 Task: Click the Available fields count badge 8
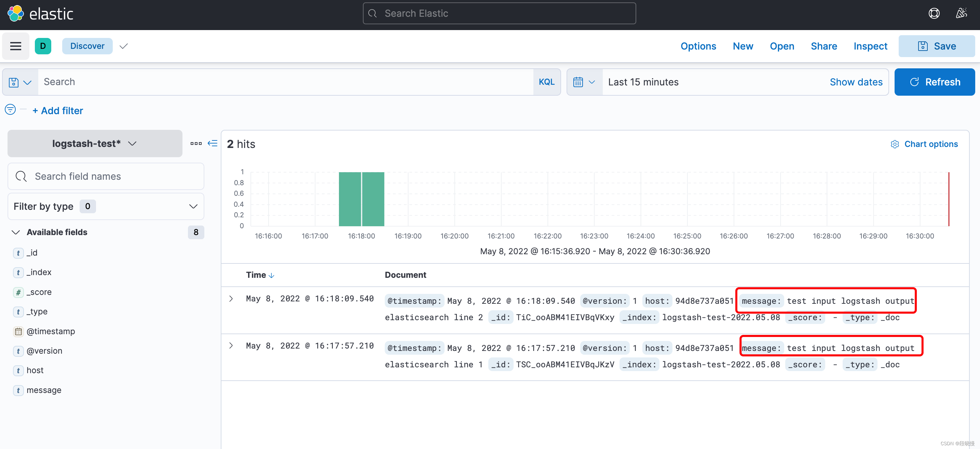196,232
